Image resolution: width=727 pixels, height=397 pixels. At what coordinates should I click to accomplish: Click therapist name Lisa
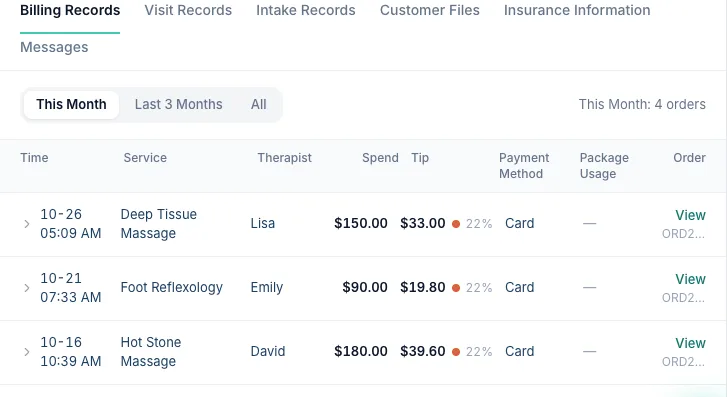click(x=263, y=224)
